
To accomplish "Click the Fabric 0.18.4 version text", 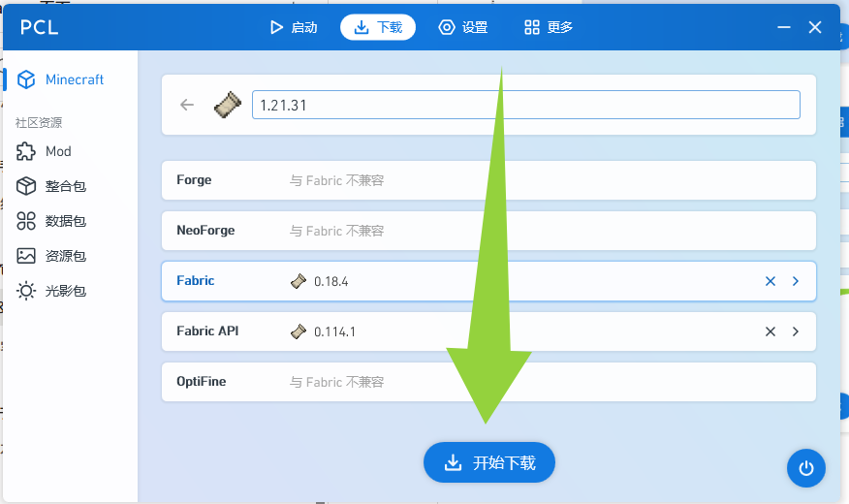I will (x=330, y=281).
